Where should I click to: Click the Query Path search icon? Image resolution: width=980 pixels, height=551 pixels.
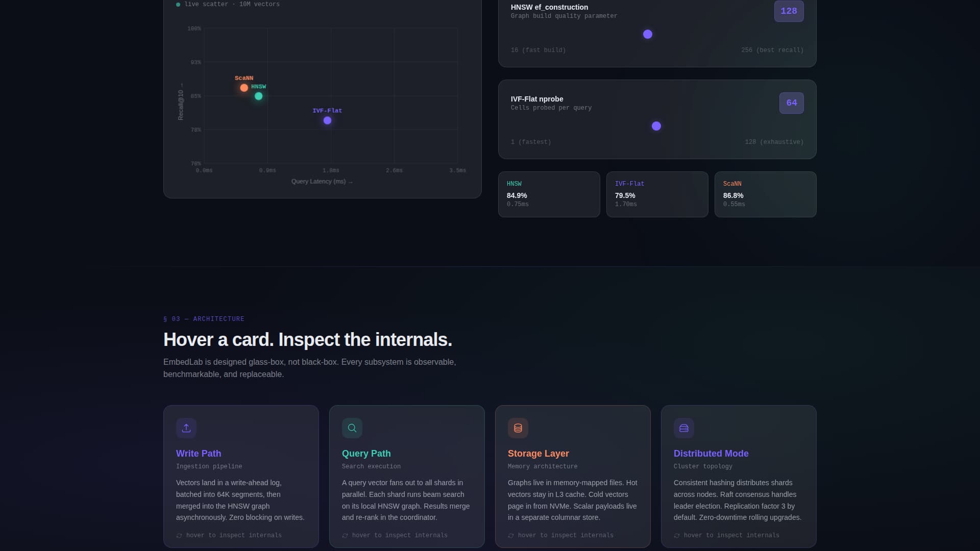(352, 428)
